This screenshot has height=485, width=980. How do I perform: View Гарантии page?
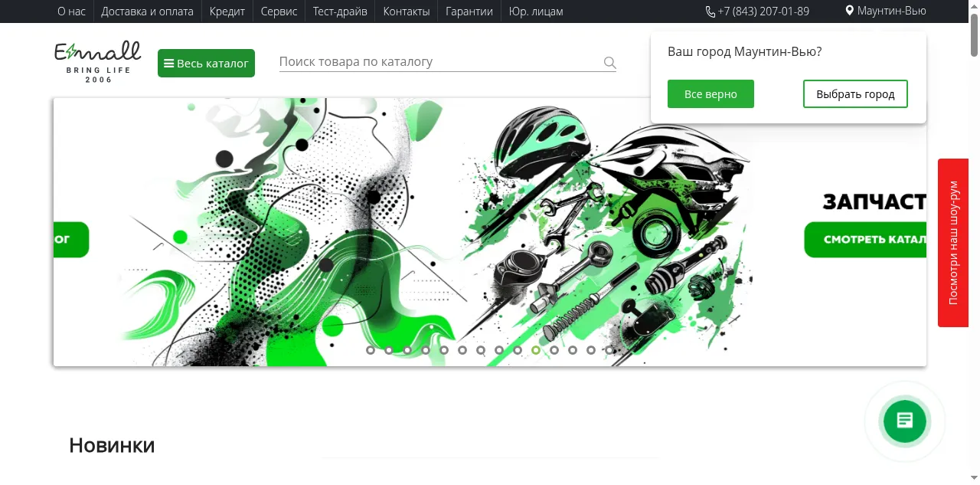[x=469, y=11]
